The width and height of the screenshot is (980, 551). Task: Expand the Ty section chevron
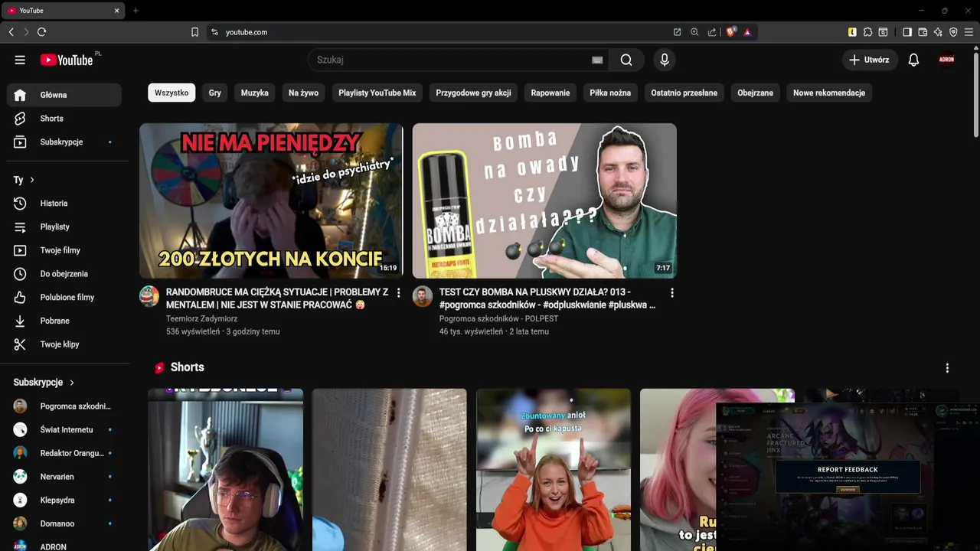pos(32,180)
